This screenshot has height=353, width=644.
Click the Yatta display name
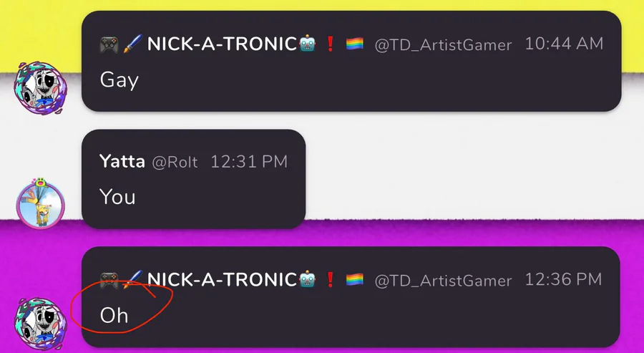122,162
